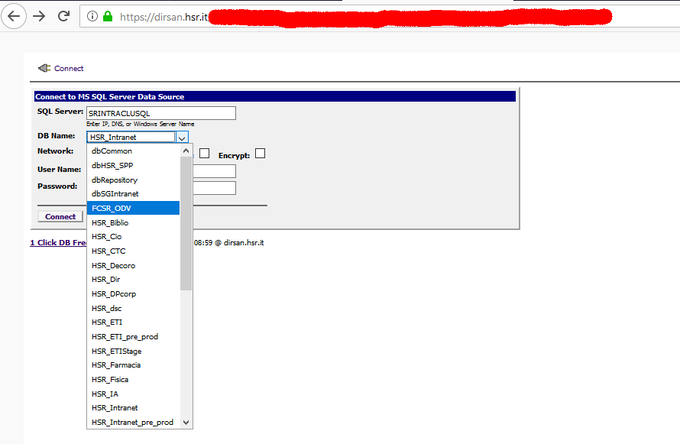The image size is (680, 444).
Task: Open site information circle icon
Action: (x=92, y=16)
